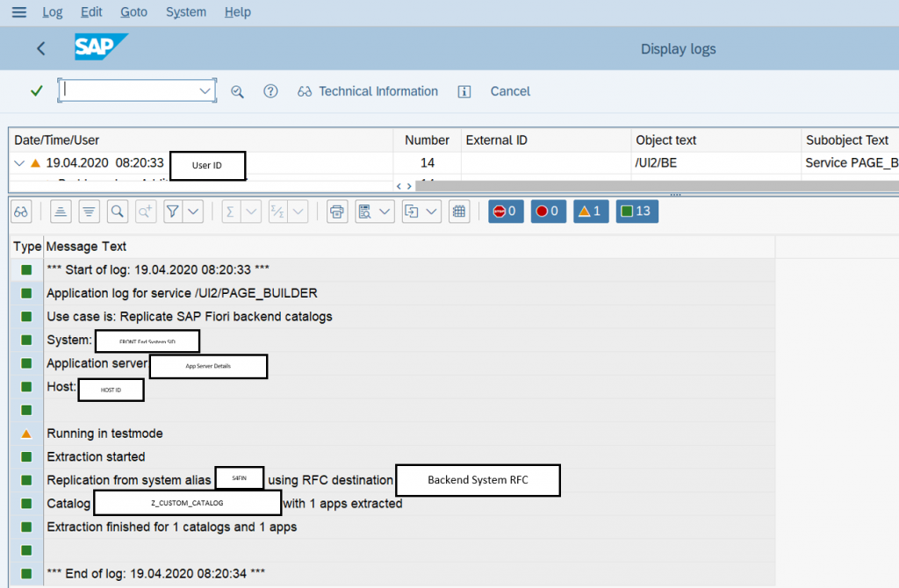
Task: Select the Subobject Text column header
Action: [850, 140]
